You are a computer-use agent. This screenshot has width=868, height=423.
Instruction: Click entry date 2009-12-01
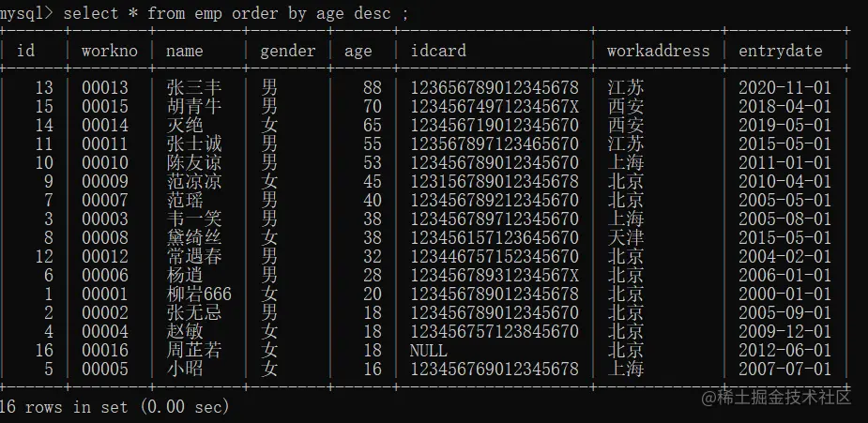(x=785, y=332)
